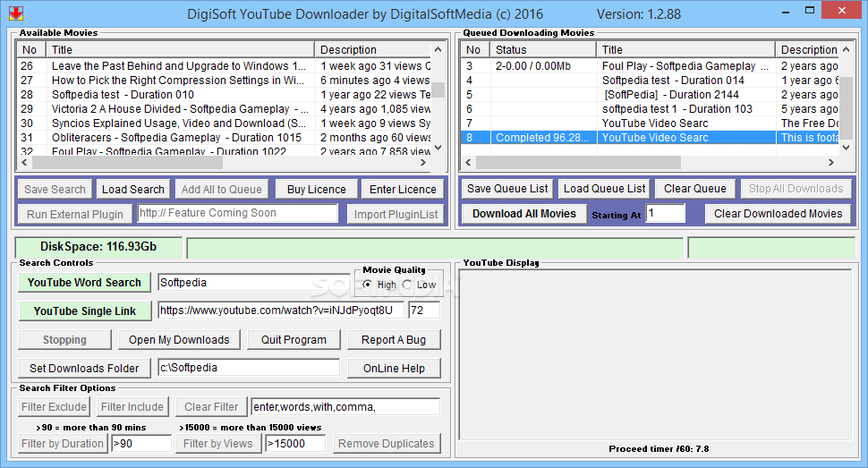Select 'Syncios Explained Usage' row
This screenshot has width=868, height=468.
pos(225,123)
